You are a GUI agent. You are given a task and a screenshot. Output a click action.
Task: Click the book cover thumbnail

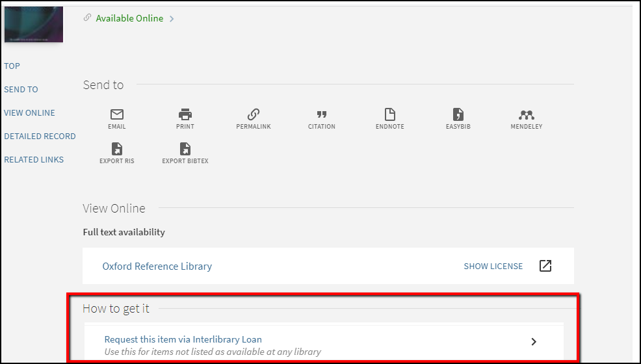33,24
